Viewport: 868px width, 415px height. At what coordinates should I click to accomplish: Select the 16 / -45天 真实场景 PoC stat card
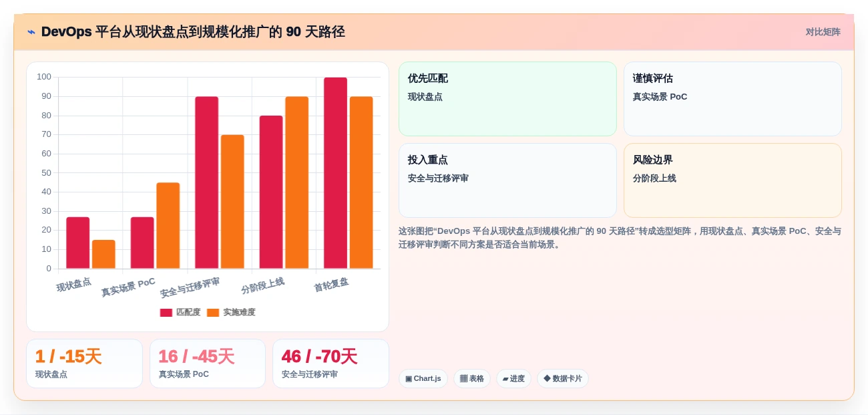click(x=208, y=364)
